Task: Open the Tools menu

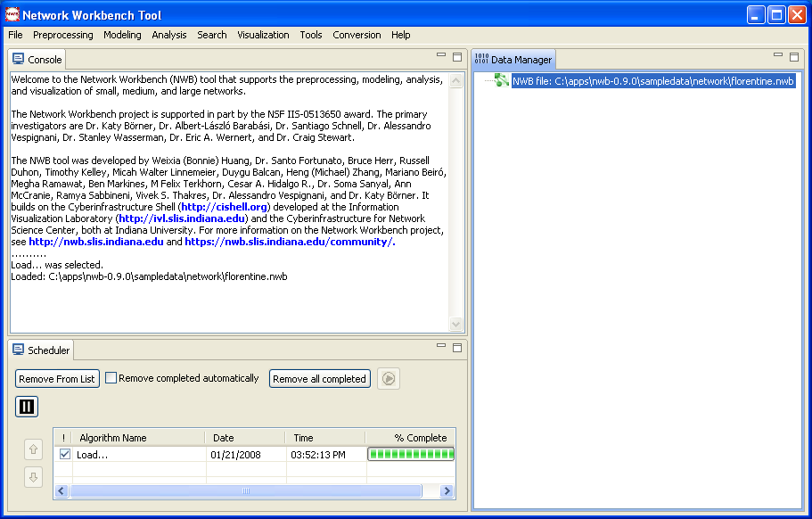Action: pyautogui.click(x=311, y=35)
